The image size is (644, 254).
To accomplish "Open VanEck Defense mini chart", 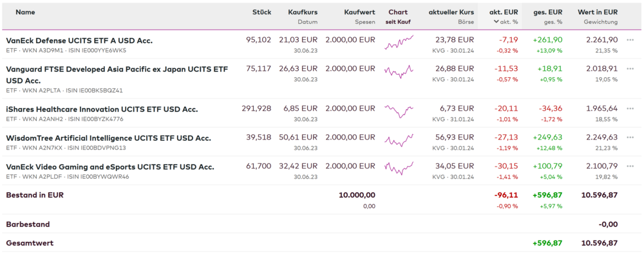I will point(399,42).
